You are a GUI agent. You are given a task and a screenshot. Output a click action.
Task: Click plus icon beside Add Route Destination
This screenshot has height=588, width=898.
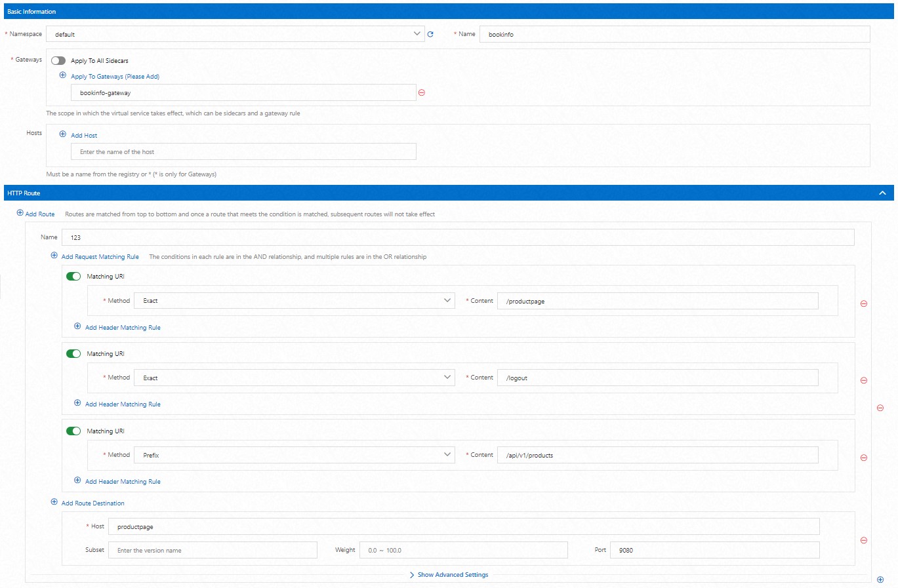coord(54,502)
